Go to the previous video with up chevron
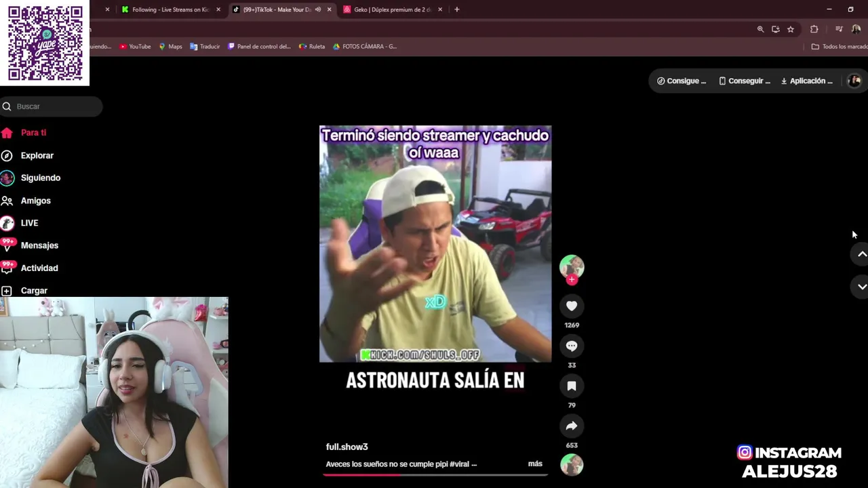The height and width of the screenshot is (488, 868). pos(862,254)
